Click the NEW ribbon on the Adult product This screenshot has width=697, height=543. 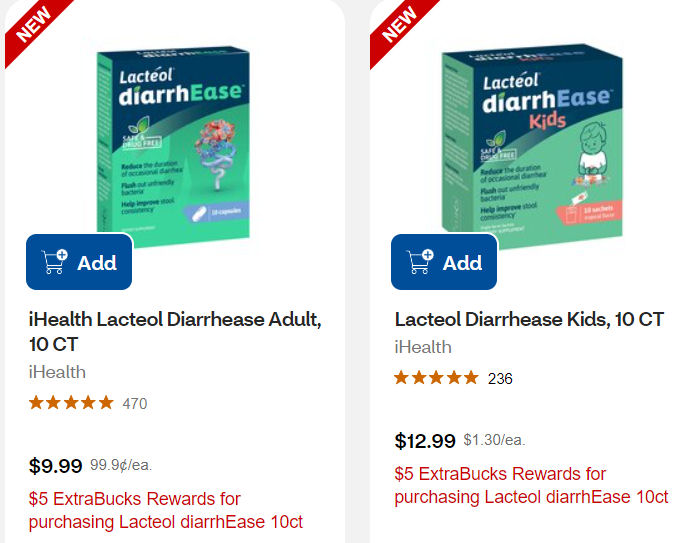tap(34, 26)
